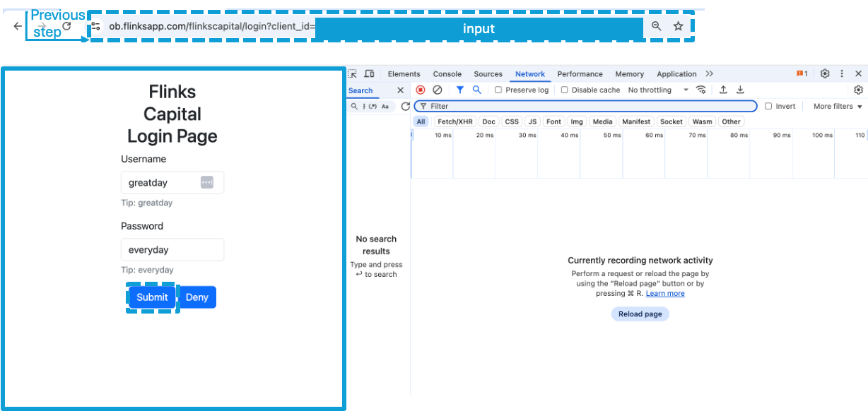This screenshot has height=411, width=868.
Task: Focus the Username field containing greatday
Action: tap(172, 182)
